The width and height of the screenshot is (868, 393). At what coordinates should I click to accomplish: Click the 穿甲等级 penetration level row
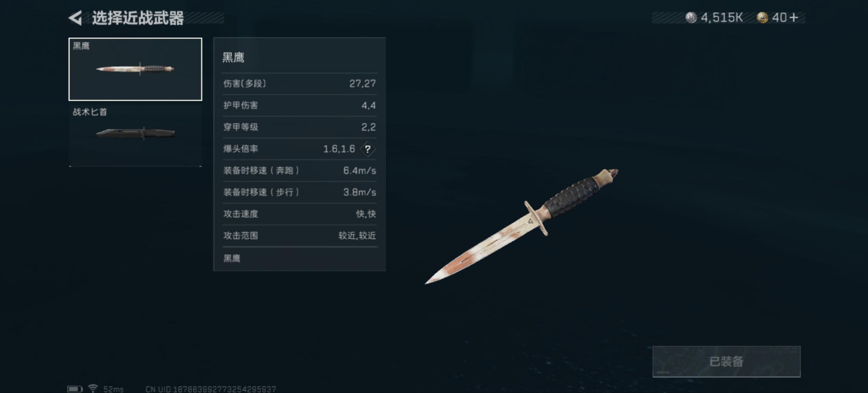(299, 127)
